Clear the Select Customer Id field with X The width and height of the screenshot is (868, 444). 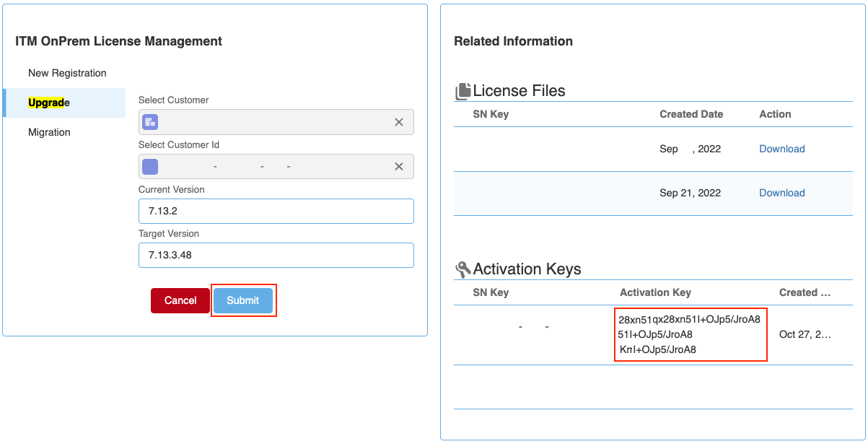coord(398,167)
